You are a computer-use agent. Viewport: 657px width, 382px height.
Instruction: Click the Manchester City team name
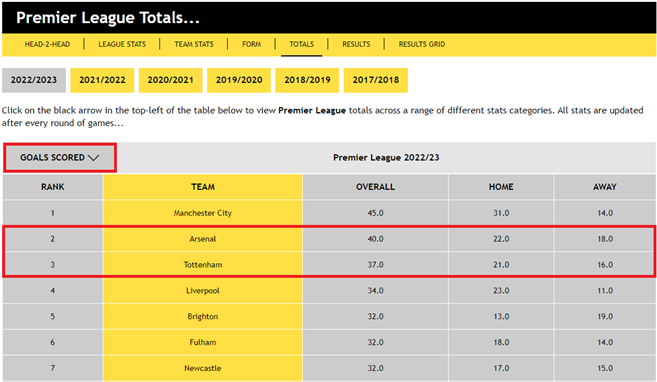pos(203,213)
